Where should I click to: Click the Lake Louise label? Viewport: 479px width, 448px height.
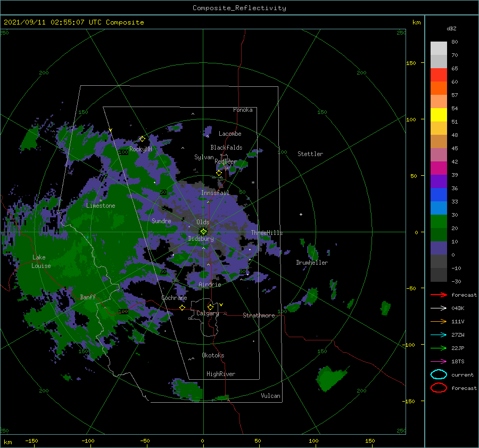click(41, 262)
